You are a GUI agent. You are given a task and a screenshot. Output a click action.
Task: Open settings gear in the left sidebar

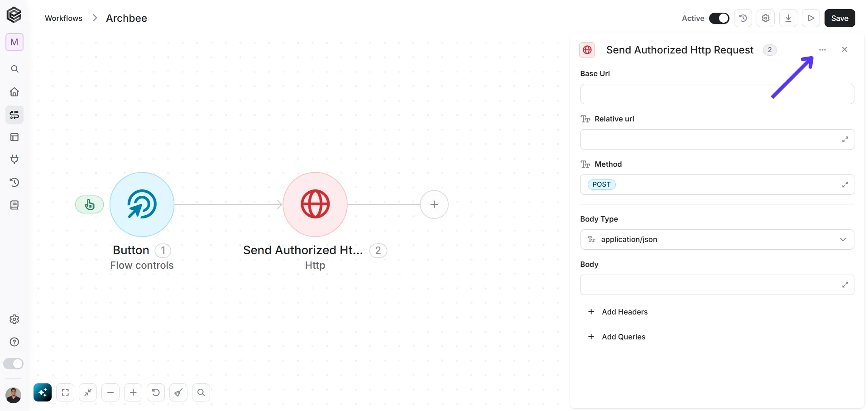click(14, 319)
